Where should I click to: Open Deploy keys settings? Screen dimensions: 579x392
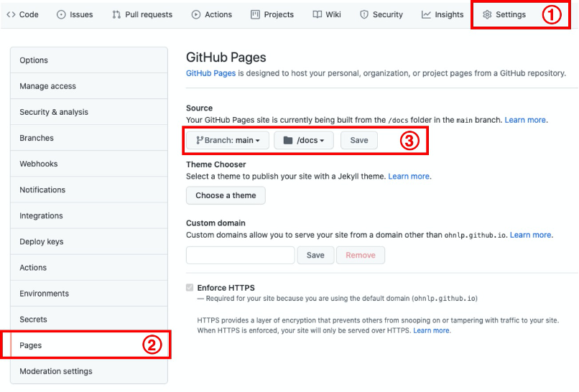(x=89, y=241)
